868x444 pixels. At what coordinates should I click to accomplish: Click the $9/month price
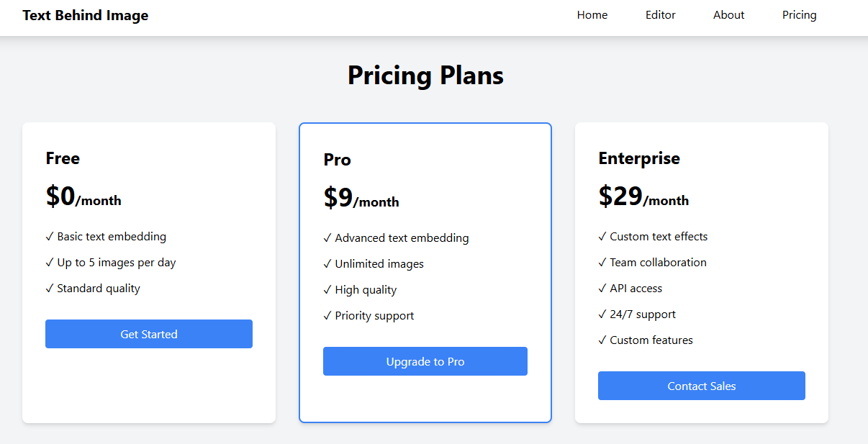point(361,199)
